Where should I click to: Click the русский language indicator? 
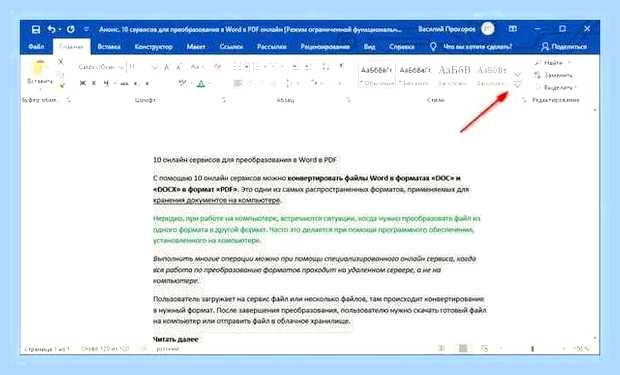click(168, 349)
